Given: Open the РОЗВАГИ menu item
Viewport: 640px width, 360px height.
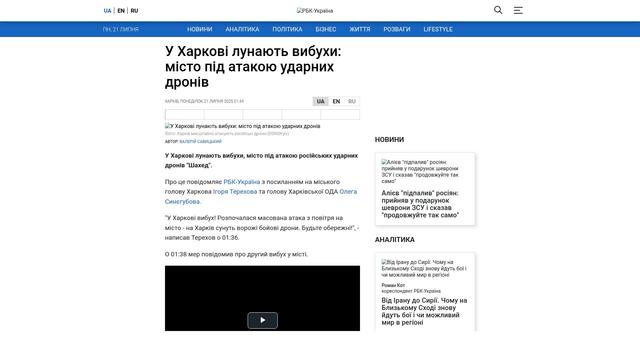Looking at the screenshot, I should [397, 29].
